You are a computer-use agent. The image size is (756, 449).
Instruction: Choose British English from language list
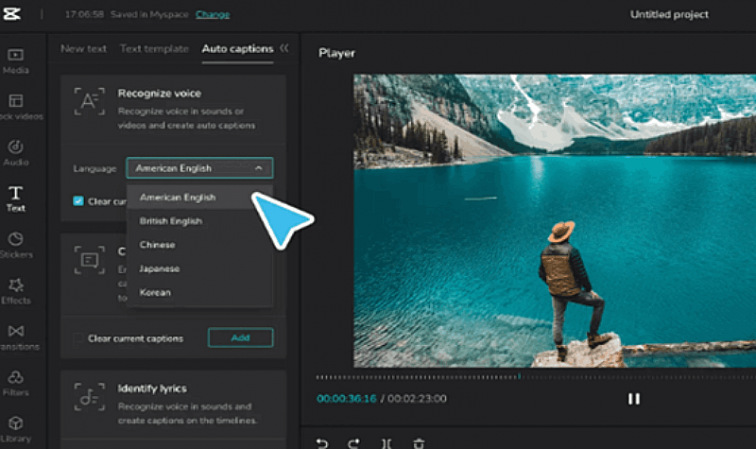click(171, 221)
